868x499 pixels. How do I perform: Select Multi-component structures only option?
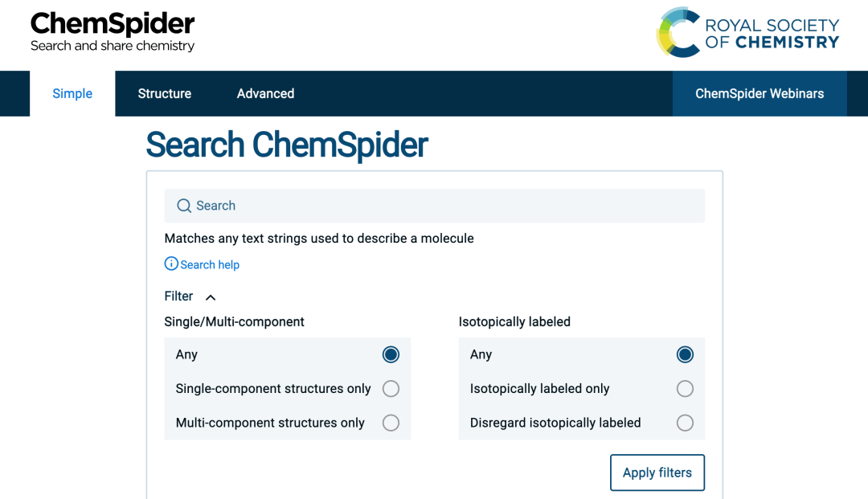tap(391, 423)
